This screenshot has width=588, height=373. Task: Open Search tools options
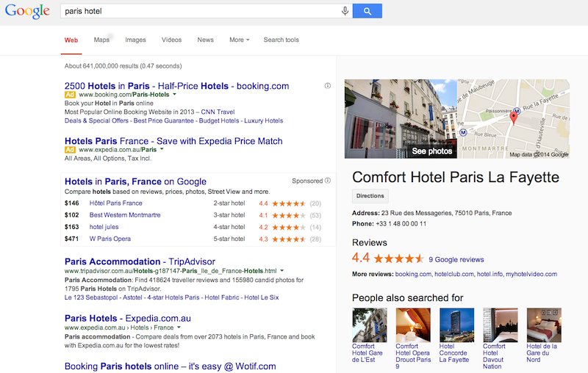coord(282,40)
